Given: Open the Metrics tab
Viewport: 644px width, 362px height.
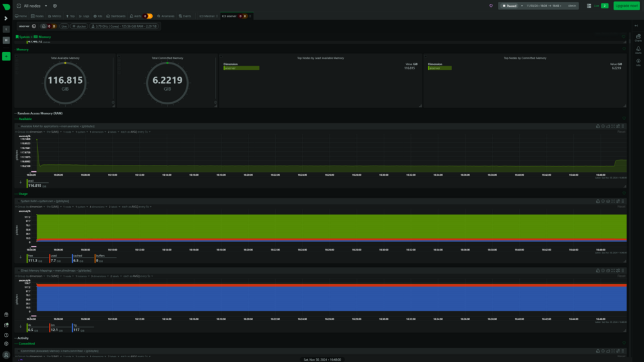Looking at the screenshot, I should (x=55, y=16).
